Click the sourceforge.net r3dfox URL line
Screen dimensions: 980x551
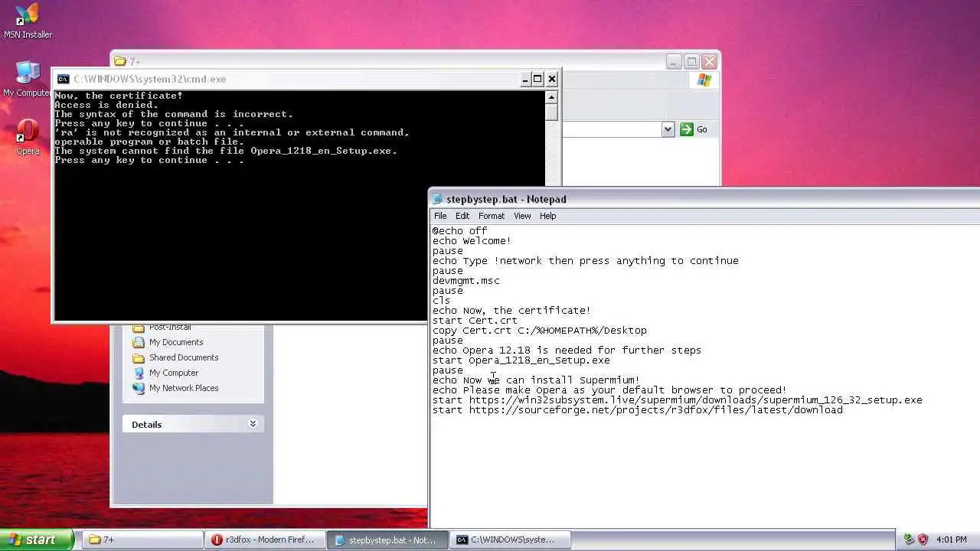(x=637, y=409)
